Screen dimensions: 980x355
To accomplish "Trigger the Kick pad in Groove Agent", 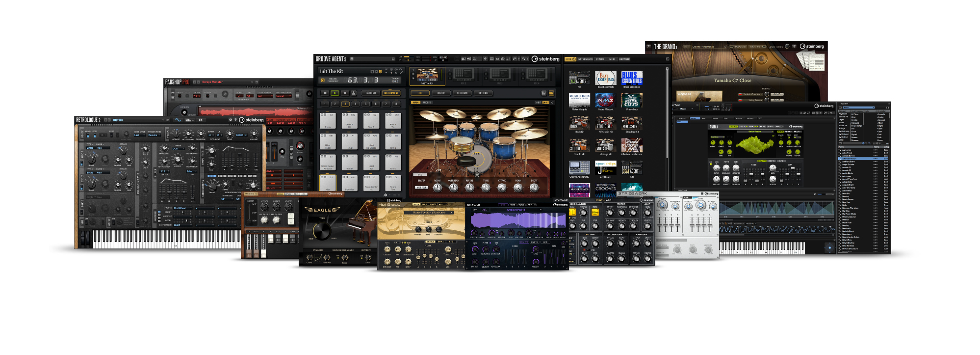I will (328, 183).
